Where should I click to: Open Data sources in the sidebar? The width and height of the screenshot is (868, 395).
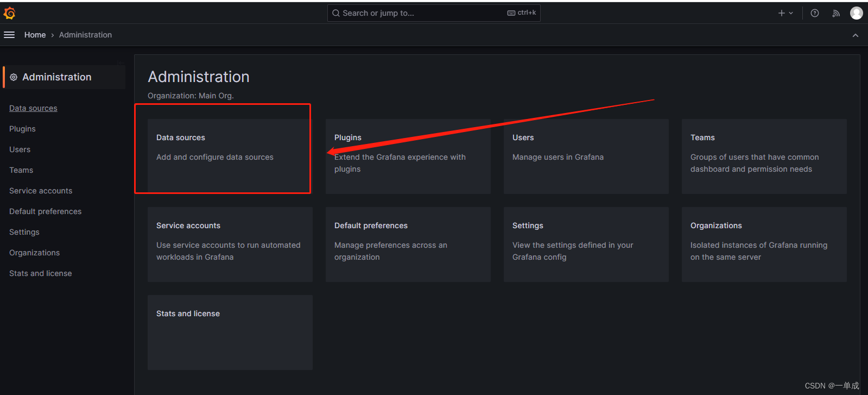pos(33,108)
